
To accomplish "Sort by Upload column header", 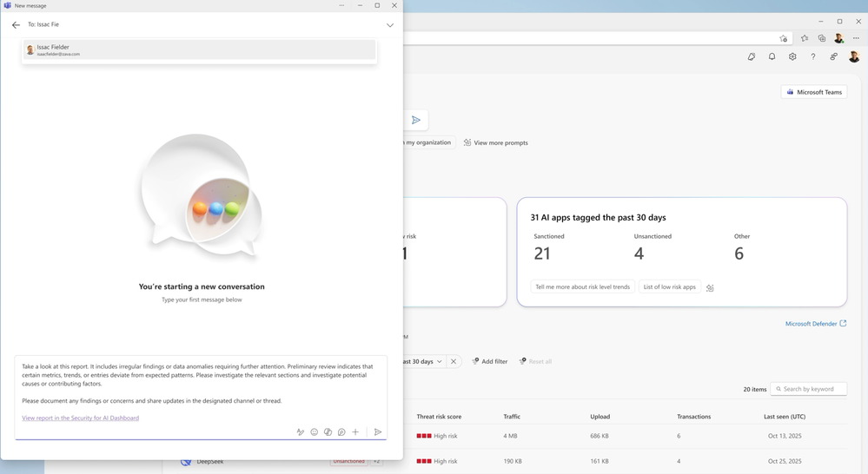I will pos(600,417).
